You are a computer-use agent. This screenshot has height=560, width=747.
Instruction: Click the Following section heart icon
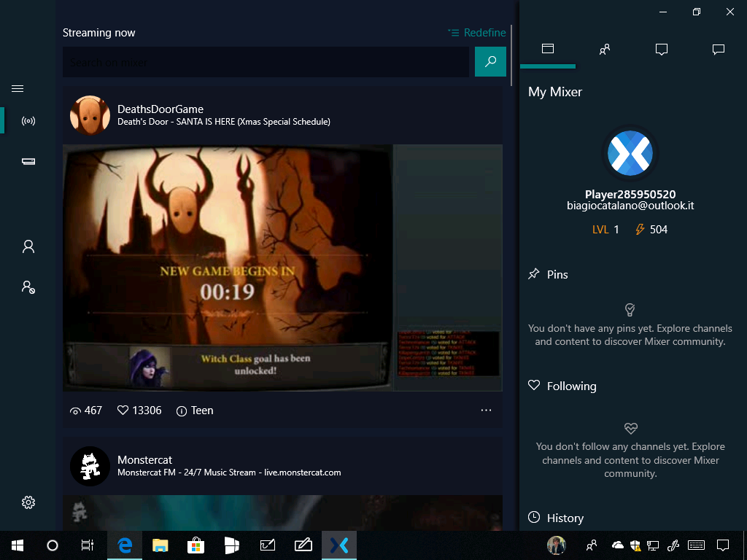click(x=534, y=385)
